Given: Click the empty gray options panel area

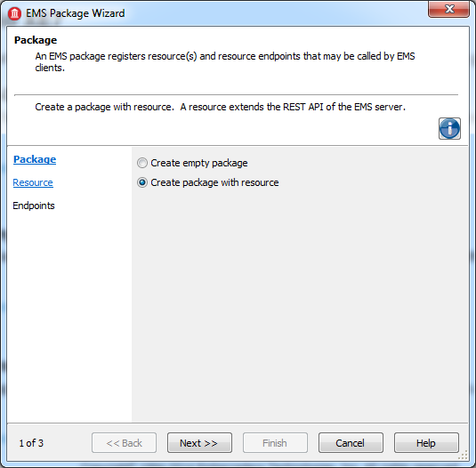Looking at the screenshot, I should click(x=300, y=303).
